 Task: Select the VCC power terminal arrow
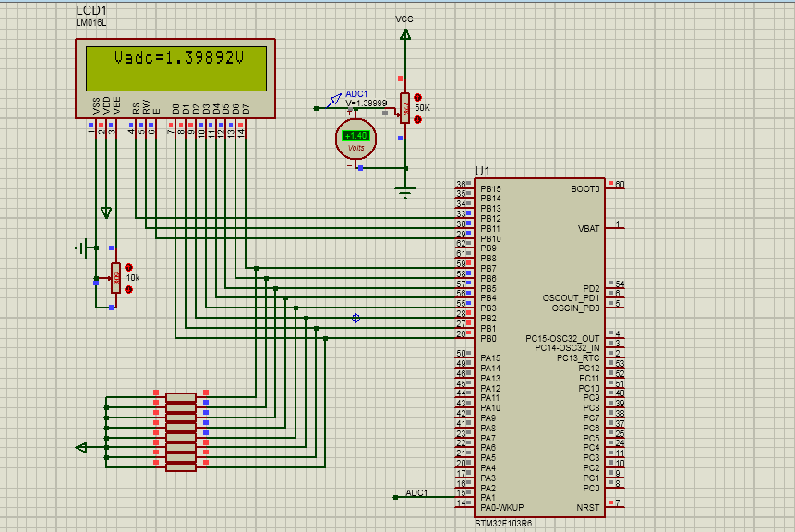(x=405, y=34)
